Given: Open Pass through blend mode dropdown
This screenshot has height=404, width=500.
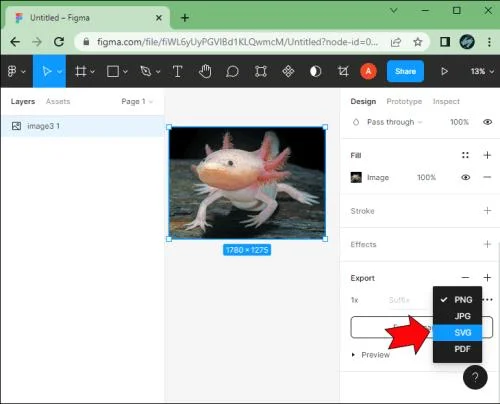Looking at the screenshot, I should [x=394, y=122].
